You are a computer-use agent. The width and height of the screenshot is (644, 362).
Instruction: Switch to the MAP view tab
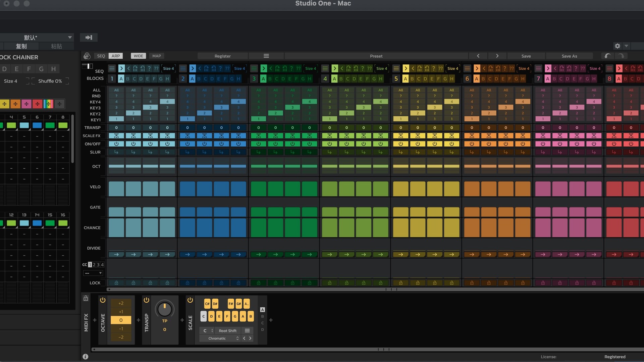157,56
